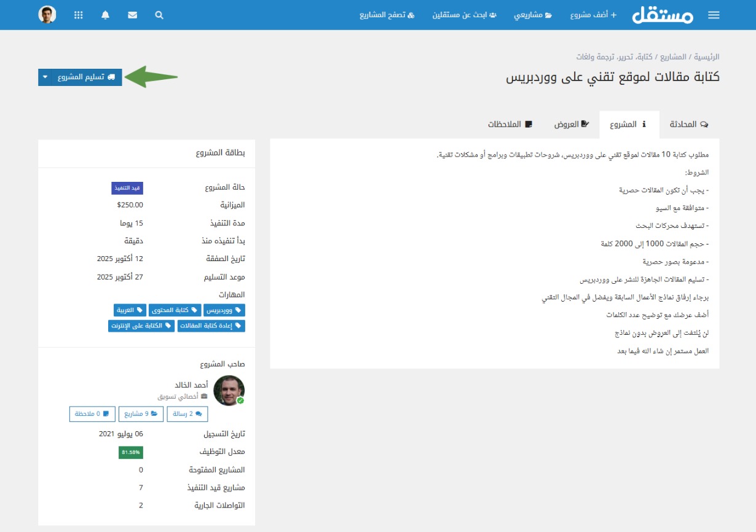
Task: Open the hamburger menu icon
Action: tap(713, 15)
